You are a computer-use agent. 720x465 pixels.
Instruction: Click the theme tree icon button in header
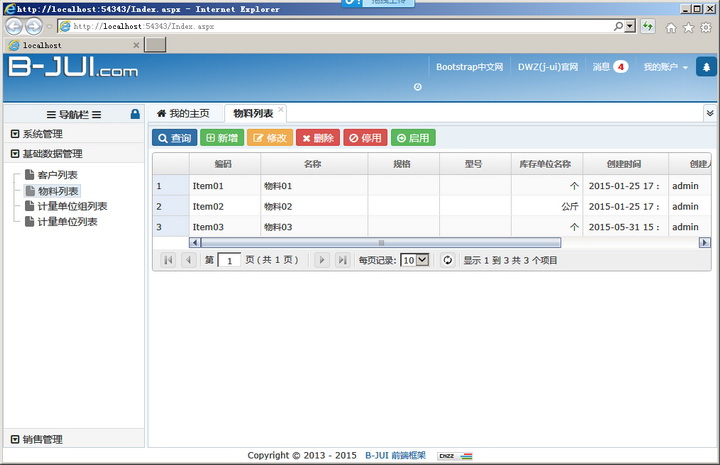pos(706,67)
